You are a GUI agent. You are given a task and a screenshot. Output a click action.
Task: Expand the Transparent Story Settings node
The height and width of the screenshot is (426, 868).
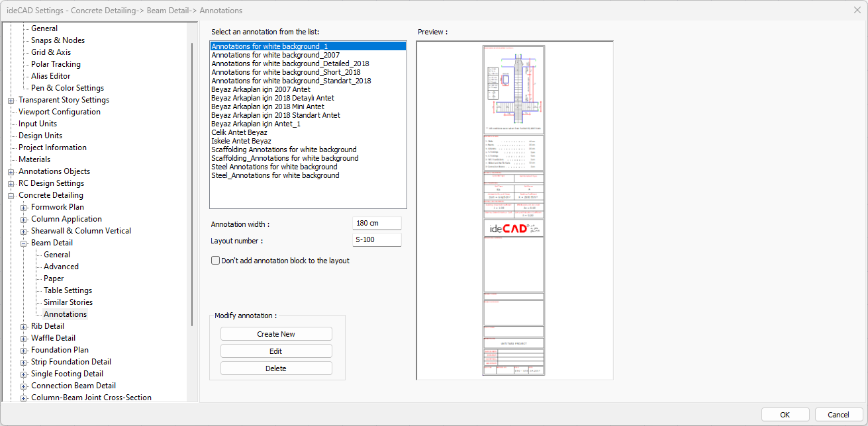point(11,101)
